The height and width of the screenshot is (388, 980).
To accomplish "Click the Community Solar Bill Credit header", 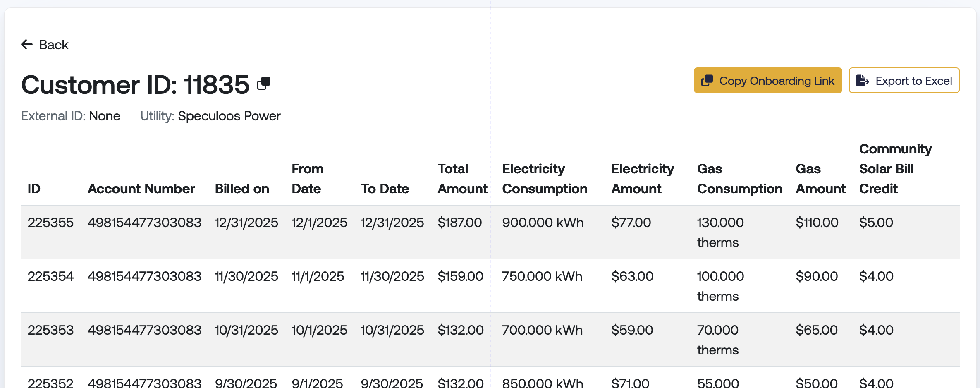I will click(x=895, y=169).
